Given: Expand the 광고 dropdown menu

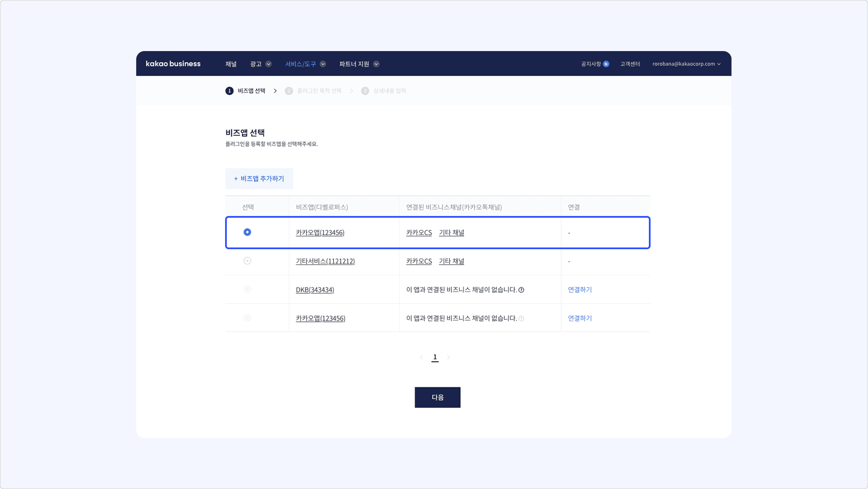Looking at the screenshot, I should pos(260,64).
